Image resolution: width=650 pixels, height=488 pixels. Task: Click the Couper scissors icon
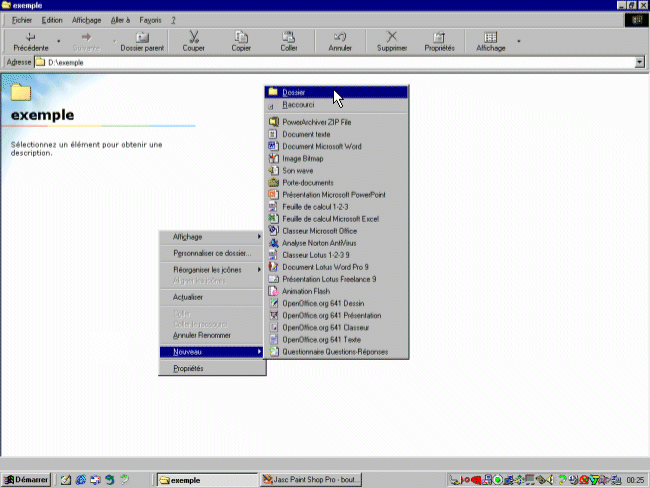(194, 37)
